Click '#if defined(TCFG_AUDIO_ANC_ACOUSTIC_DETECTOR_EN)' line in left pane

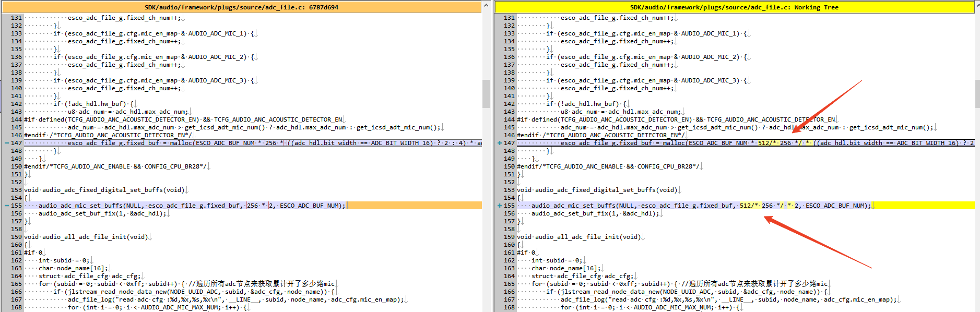183,119
